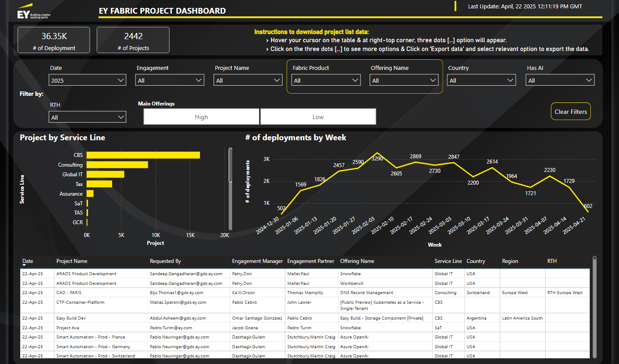Click the CBS bar in Service Line chart
Screen dimensions: 619x364
143,155
